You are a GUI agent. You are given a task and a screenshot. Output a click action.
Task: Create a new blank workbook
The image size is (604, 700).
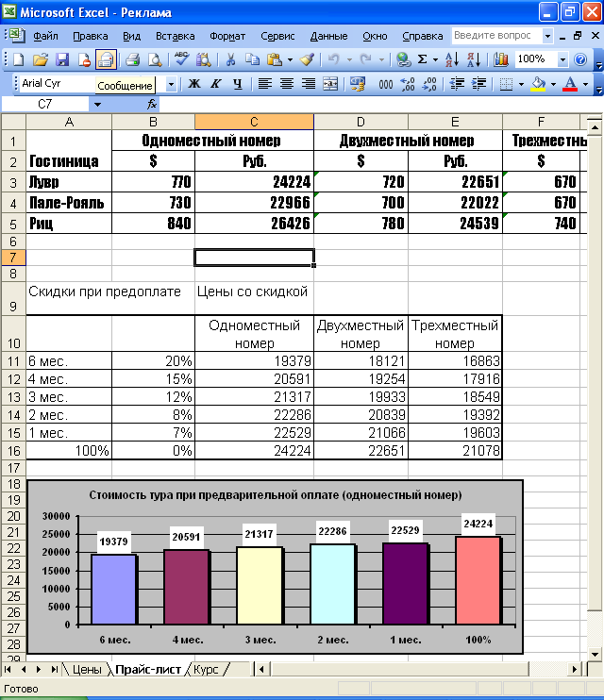(x=19, y=59)
